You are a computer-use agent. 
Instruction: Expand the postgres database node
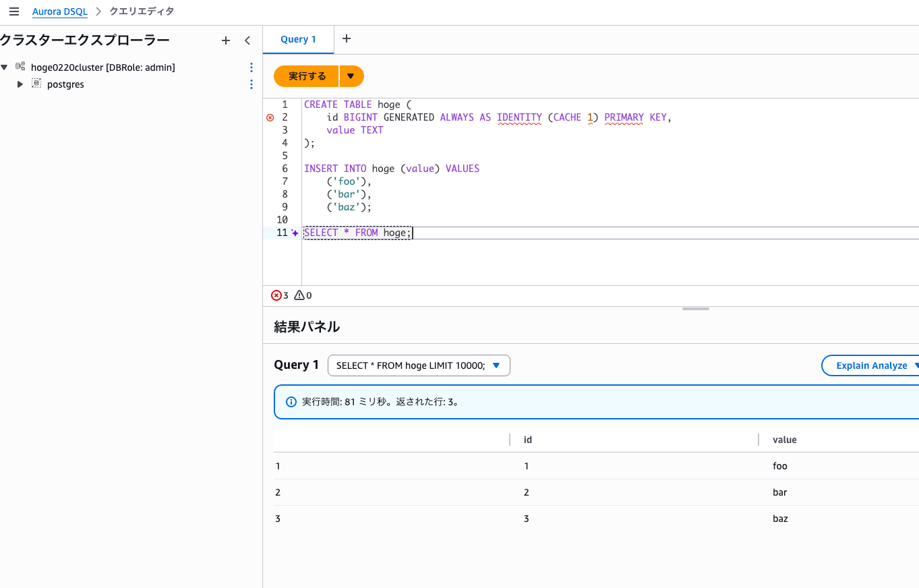pos(20,84)
